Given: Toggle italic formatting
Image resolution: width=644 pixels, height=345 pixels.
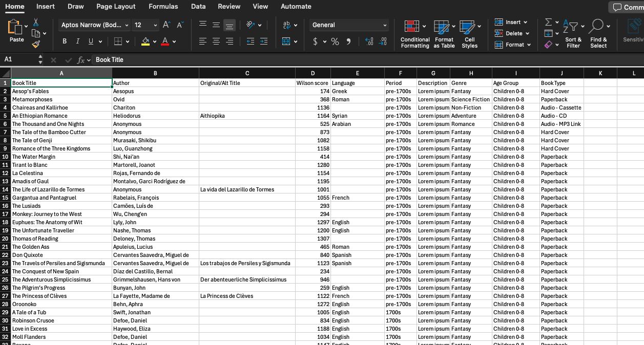Looking at the screenshot, I should (x=78, y=41).
